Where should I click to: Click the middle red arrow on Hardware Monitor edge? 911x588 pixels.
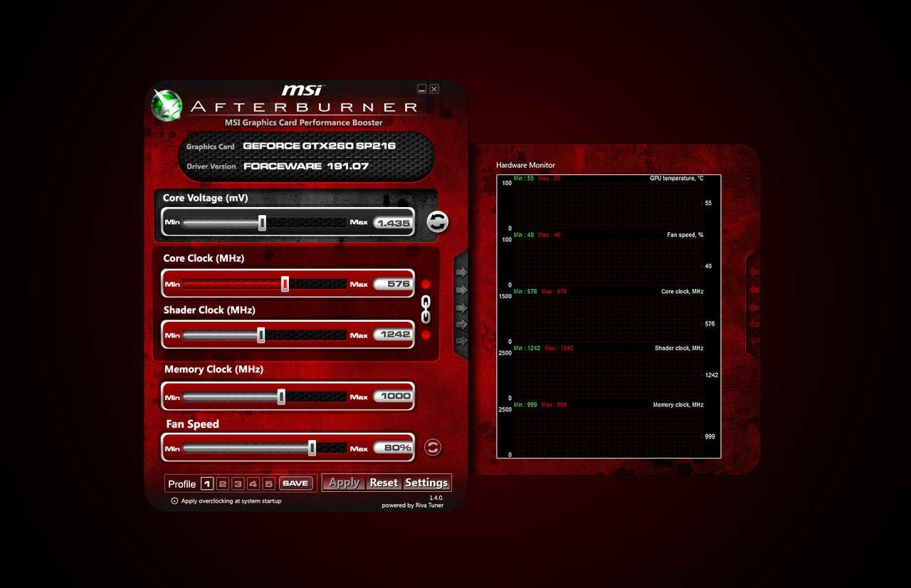(754, 307)
